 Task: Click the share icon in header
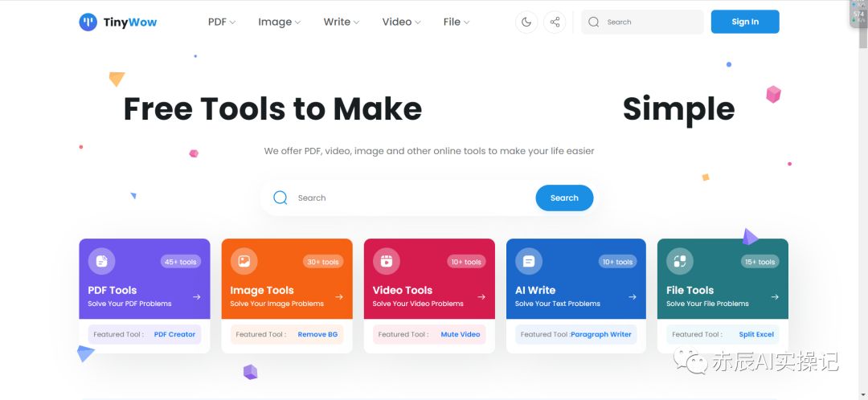coord(555,22)
